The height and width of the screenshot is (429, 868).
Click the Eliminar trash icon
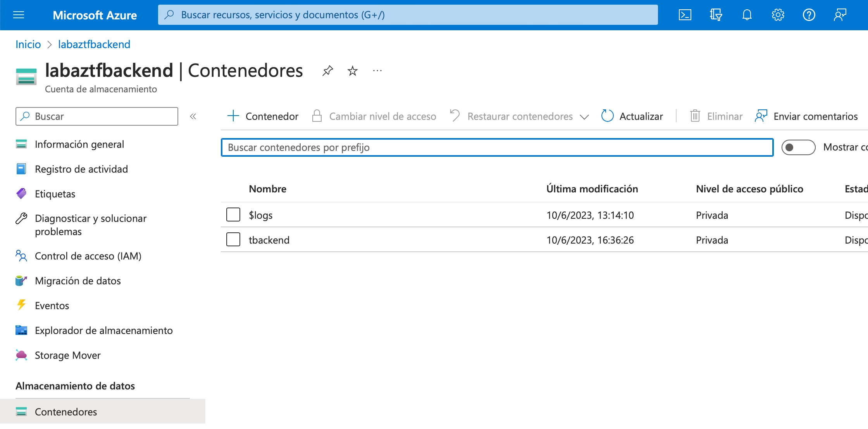point(695,116)
